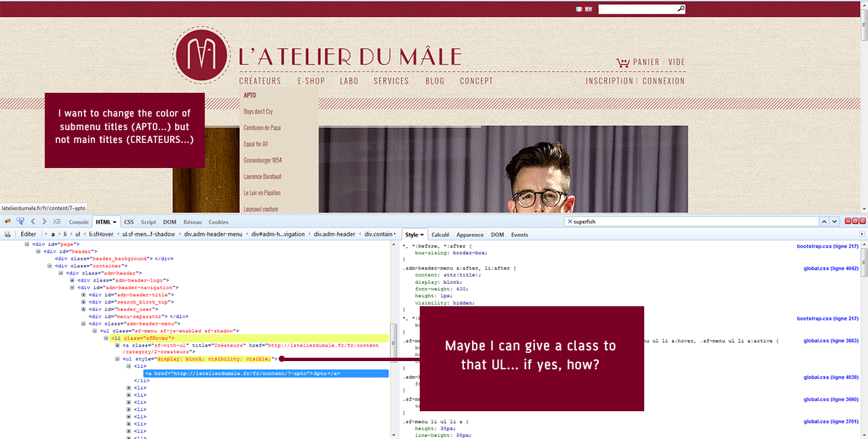Go forward in Firebug panel history
The width and height of the screenshot is (868, 439).
pyautogui.click(x=44, y=222)
